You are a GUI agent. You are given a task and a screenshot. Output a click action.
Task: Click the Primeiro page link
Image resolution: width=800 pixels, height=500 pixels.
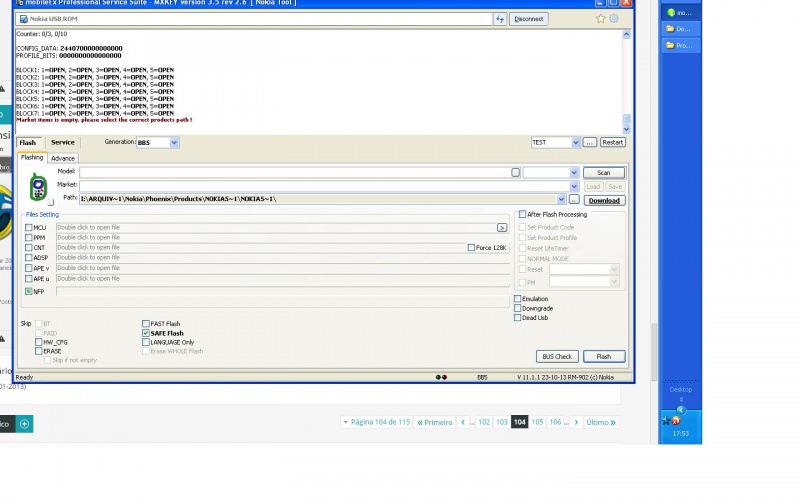(x=435, y=422)
